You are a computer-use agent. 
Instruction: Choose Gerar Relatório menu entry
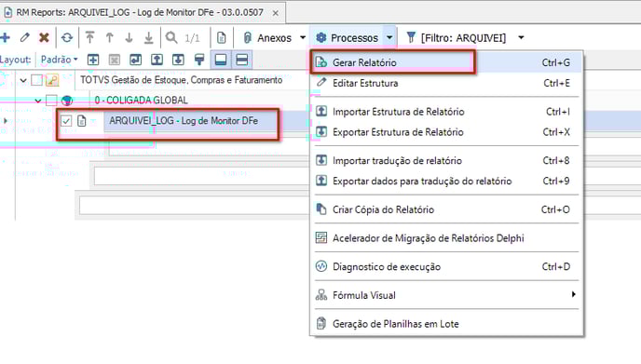tap(446, 62)
